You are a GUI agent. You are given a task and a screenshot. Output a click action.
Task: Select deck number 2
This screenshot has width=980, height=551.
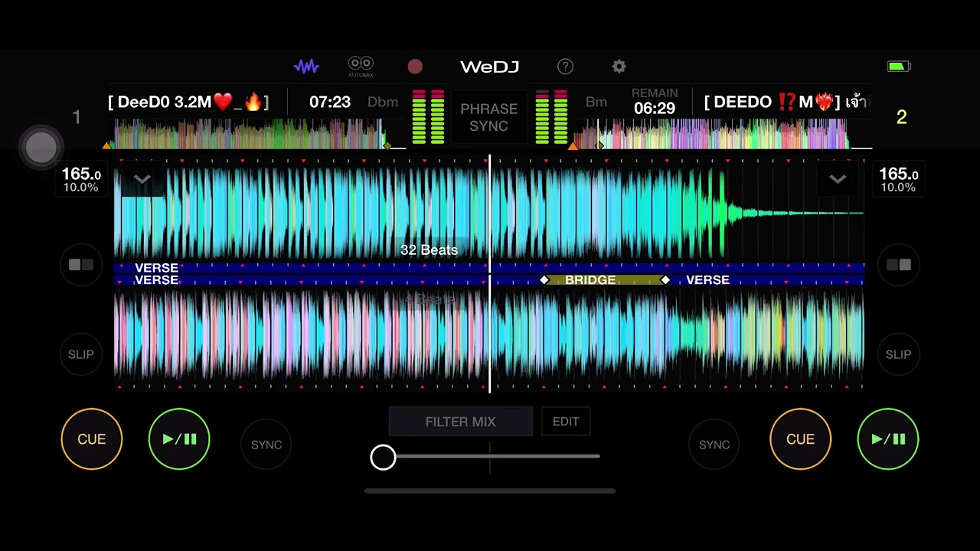coord(901,117)
